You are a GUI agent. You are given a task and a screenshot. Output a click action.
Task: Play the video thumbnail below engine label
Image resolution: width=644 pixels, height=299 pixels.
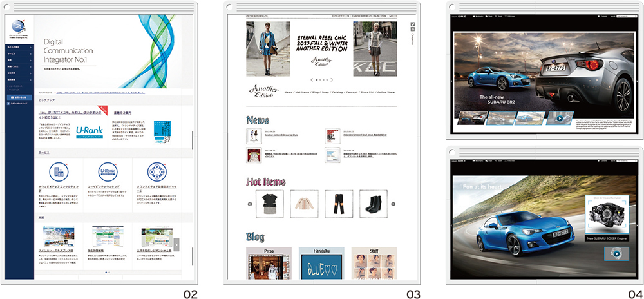[x=616, y=253]
